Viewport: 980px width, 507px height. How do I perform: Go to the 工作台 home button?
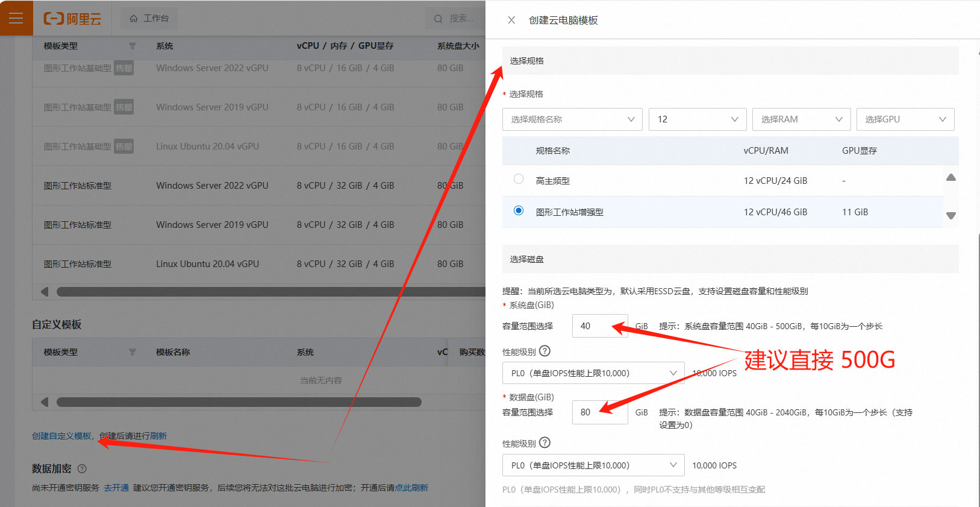tap(149, 19)
